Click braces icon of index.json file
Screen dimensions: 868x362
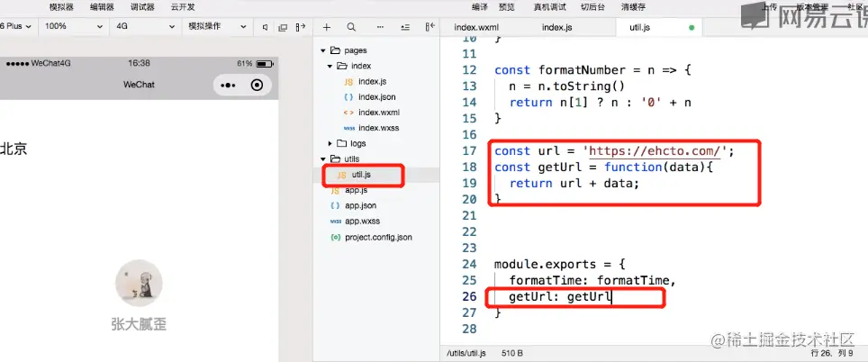point(348,97)
